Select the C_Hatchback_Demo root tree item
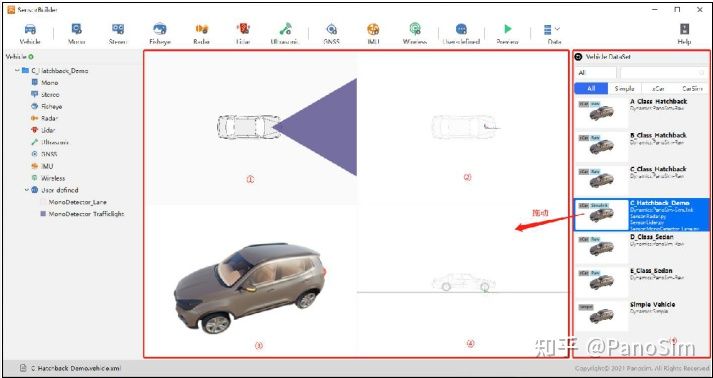Screen dimensions: 713x378 point(55,71)
